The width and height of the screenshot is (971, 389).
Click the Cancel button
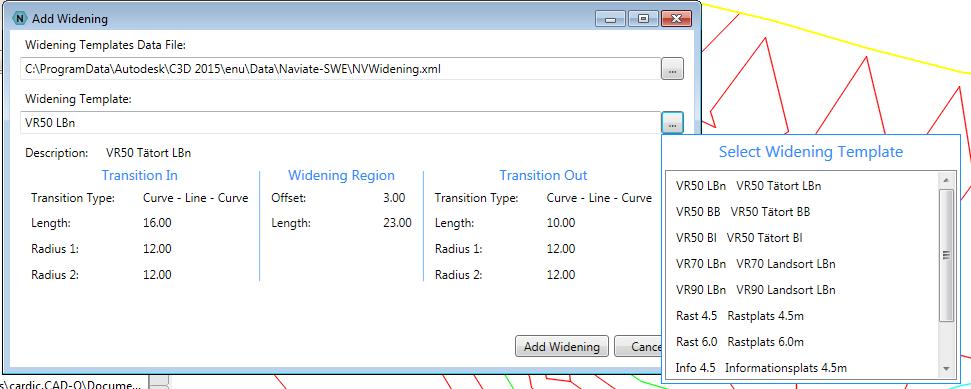[x=637, y=346]
